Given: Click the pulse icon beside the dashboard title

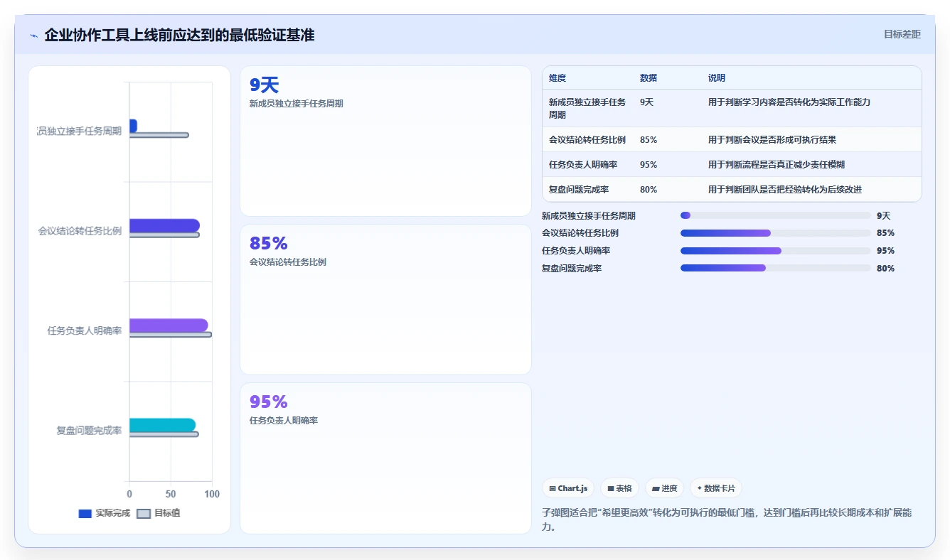Looking at the screenshot, I should 33,36.
